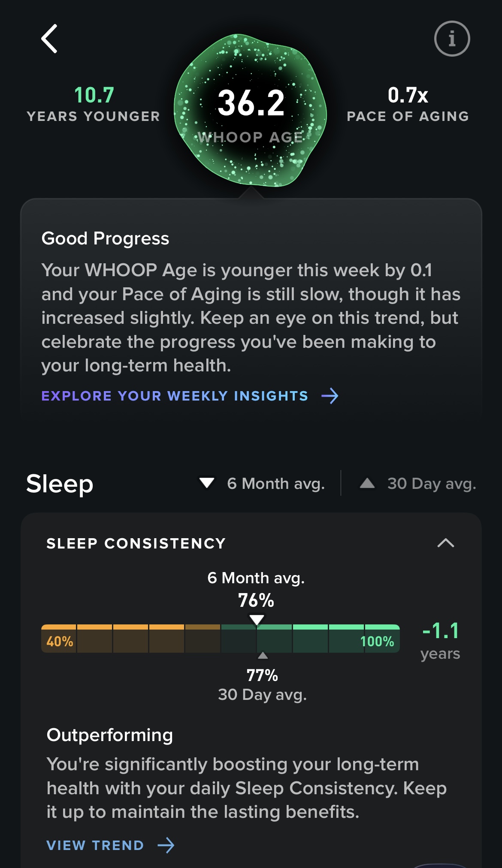Screen dimensions: 502x868
Task: Tap the 10.7 Years Younger stat
Action: click(94, 104)
